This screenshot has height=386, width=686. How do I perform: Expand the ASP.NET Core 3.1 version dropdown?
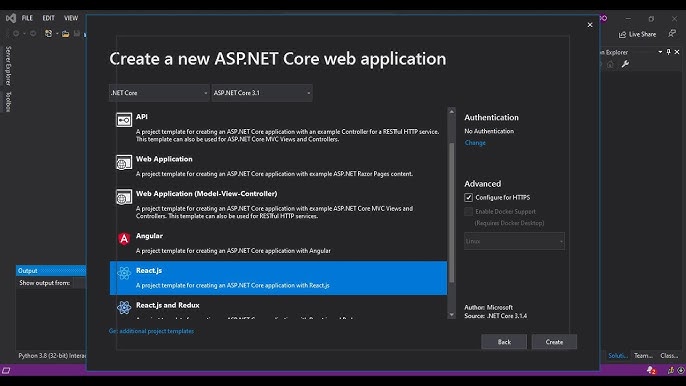[262, 93]
